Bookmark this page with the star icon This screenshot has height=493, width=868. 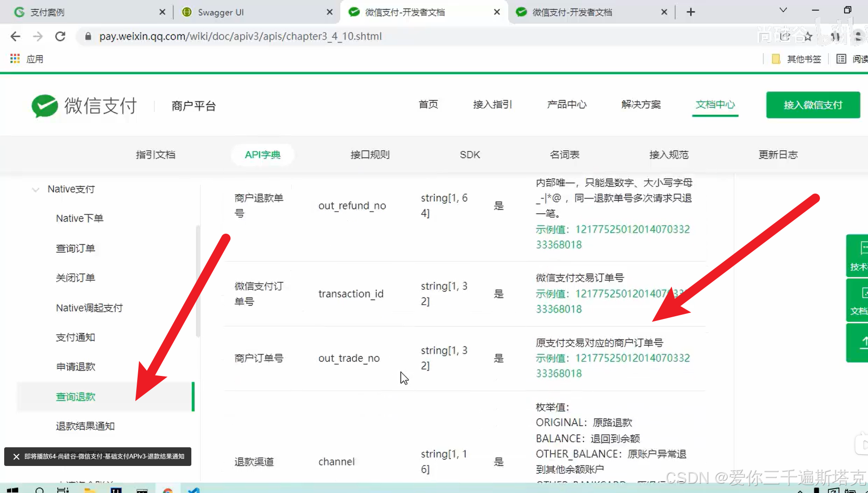808,36
